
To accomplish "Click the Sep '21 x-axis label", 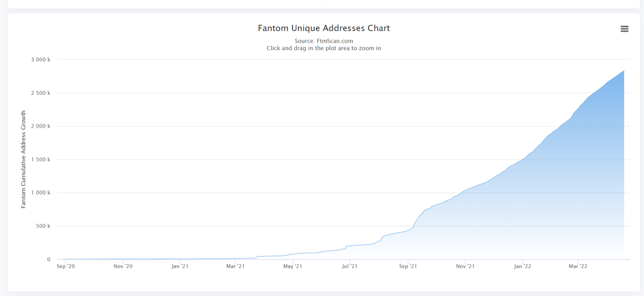I will click(408, 266).
